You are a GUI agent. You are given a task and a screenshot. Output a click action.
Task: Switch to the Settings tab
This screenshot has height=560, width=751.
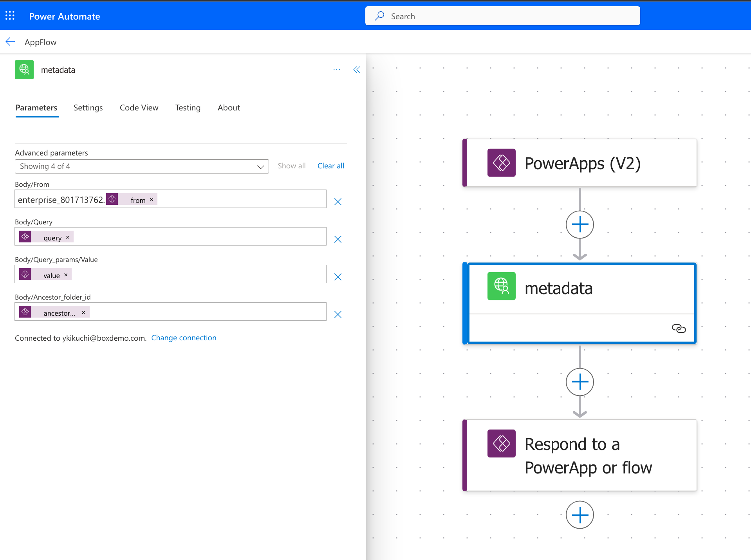(88, 108)
